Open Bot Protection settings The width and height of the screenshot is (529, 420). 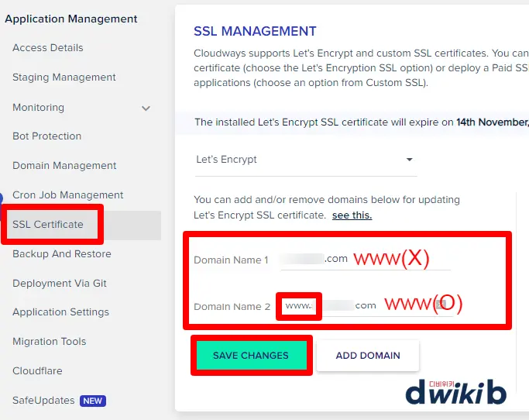pos(47,136)
